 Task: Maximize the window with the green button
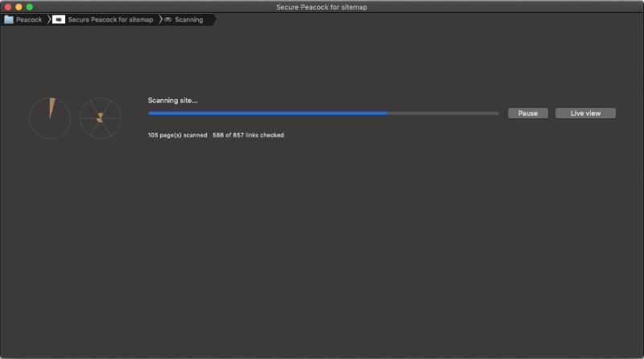(30, 7)
